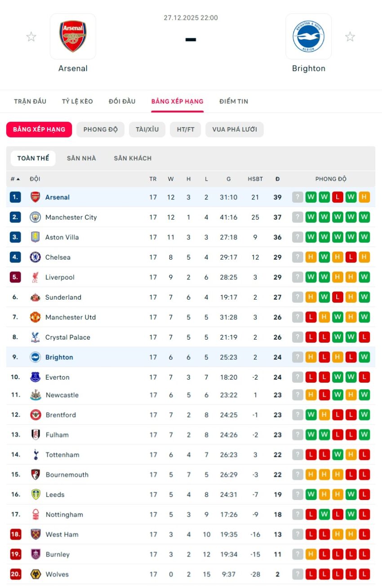Click the Brighton club logo in the header
Screen dimensions: 382x588
308,36
